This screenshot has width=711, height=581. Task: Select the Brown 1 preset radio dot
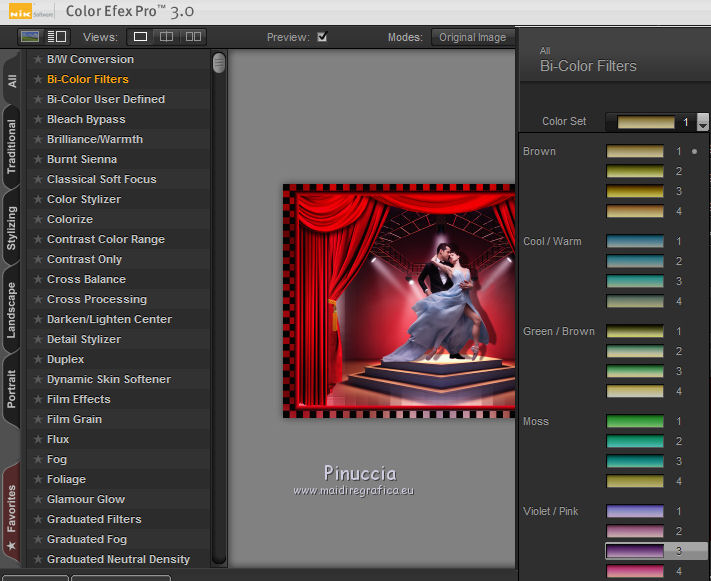694,152
